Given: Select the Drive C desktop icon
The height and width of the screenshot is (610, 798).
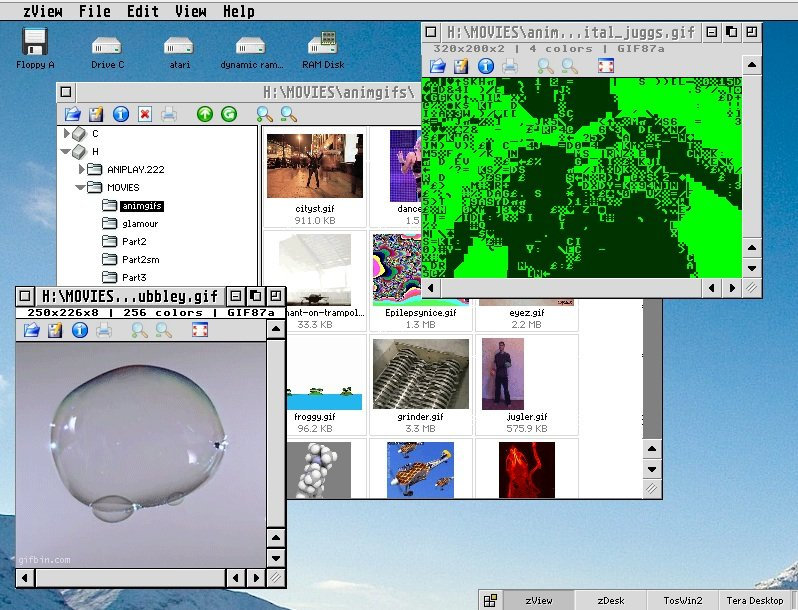Looking at the screenshot, I should click(x=107, y=52).
